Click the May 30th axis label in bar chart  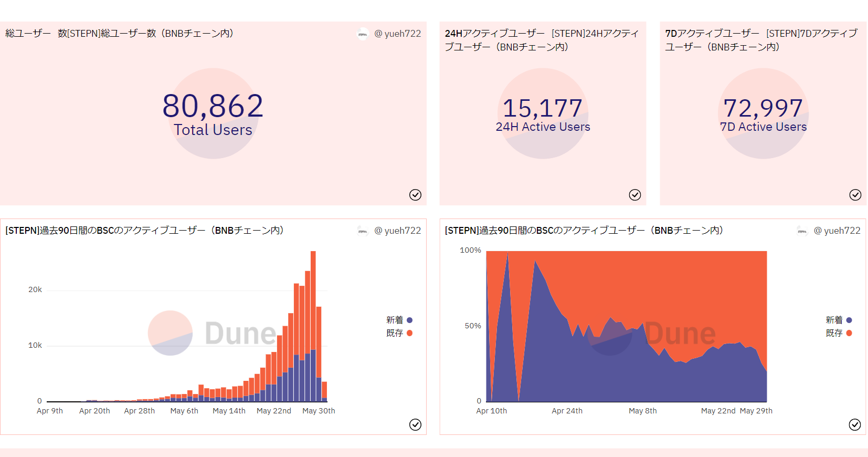coord(319,411)
